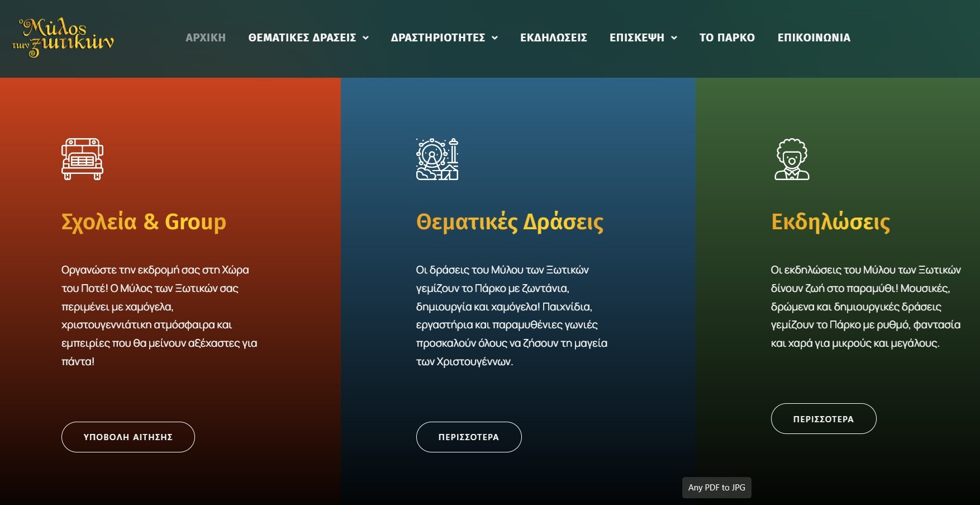Screen dimensions: 980x505
Task: Click the yellow Εκδηλώσεις heading
Action: tap(830, 222)
